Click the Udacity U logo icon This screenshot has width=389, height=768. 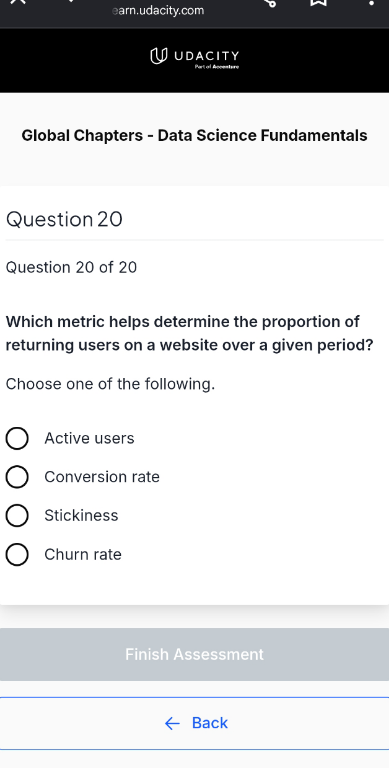156,56
